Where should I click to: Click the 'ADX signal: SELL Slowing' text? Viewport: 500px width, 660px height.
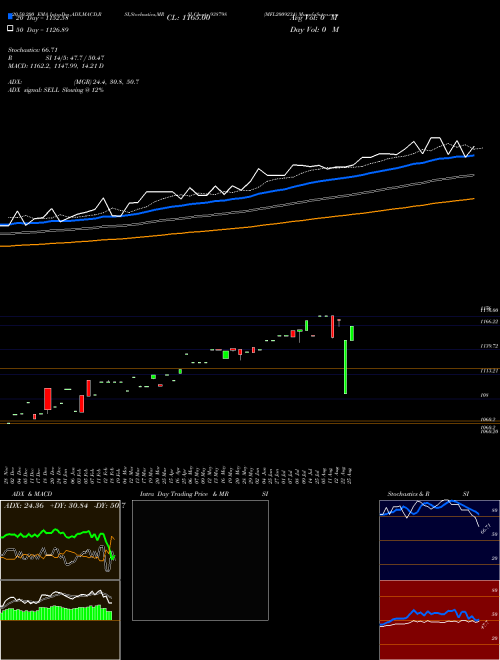[56, 90]
